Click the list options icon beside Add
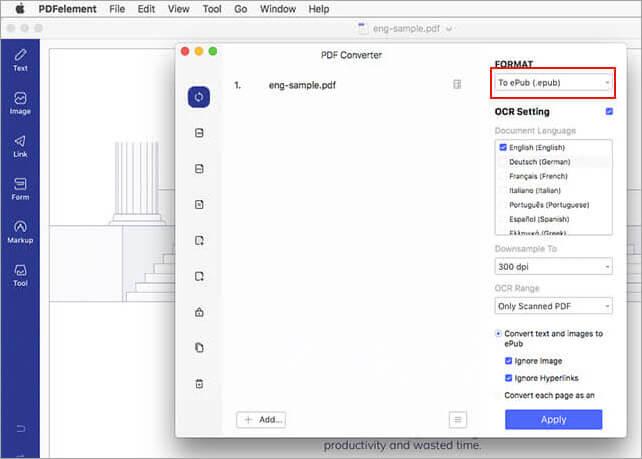Viewport: 642px width, 459px height. [457, 420]
